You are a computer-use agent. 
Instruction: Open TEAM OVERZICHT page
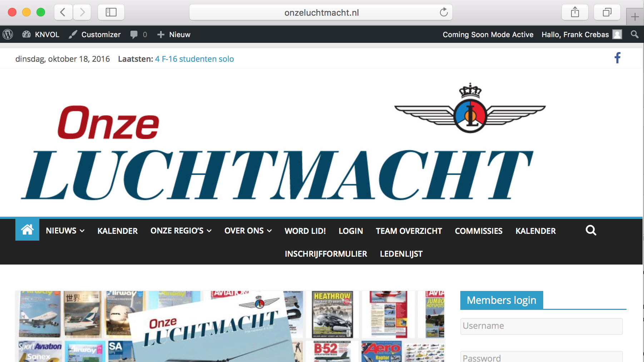tap(409, 231)
